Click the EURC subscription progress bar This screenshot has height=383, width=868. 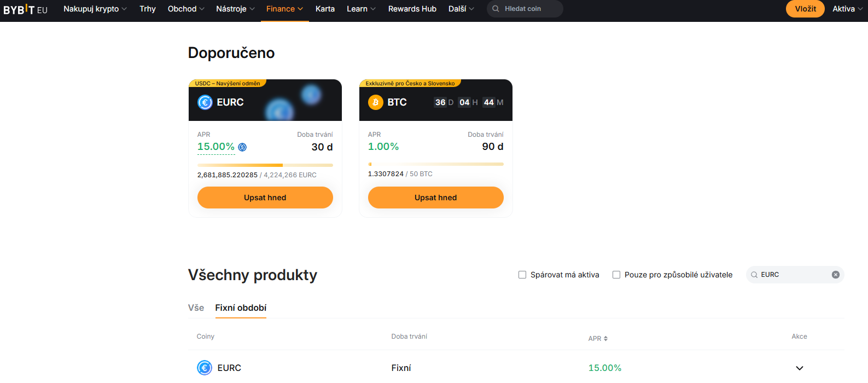click(x=265, y=165)
